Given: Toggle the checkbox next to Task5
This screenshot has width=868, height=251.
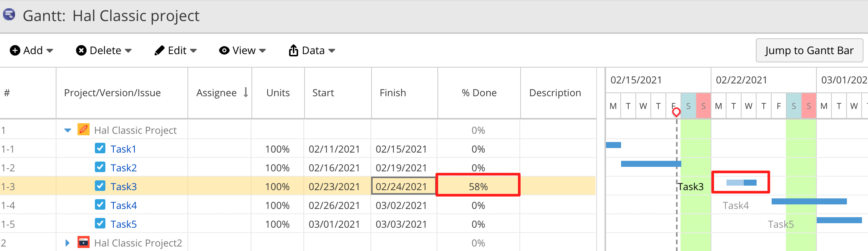Looking at the screenshot, I should tap(100, 223).
